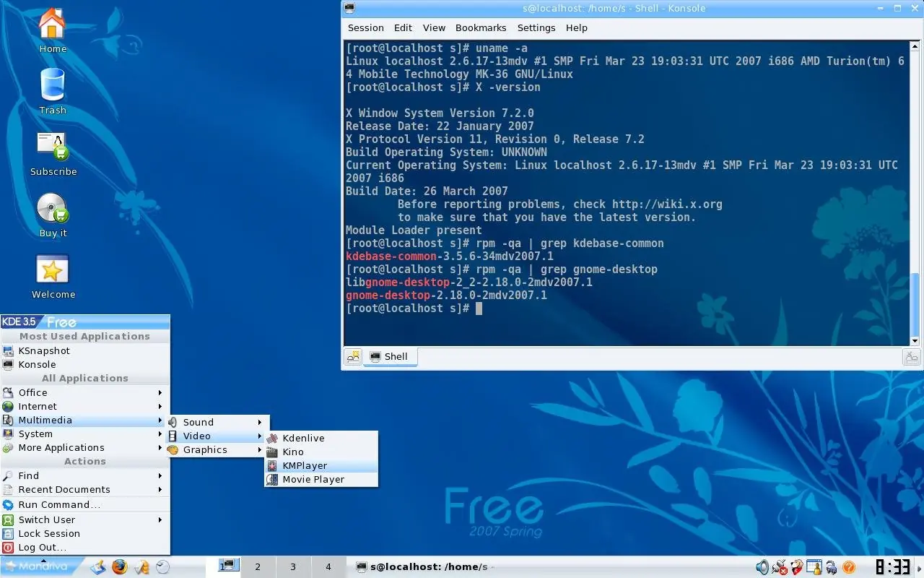Open the Bookmarks menu in Konsole
Screen dimensions: 924x578
click(481, 27)
